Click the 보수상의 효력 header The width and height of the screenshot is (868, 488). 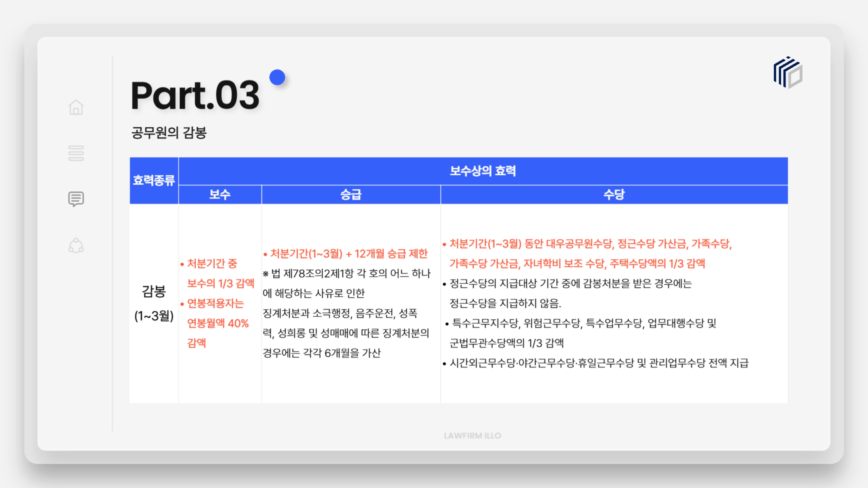point(483,171)
